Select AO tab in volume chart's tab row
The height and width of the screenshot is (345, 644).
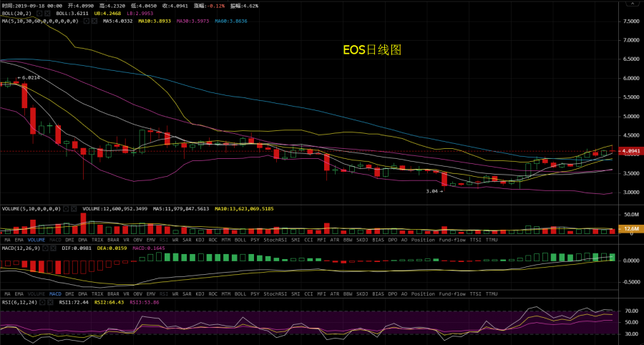click(404, 239)
